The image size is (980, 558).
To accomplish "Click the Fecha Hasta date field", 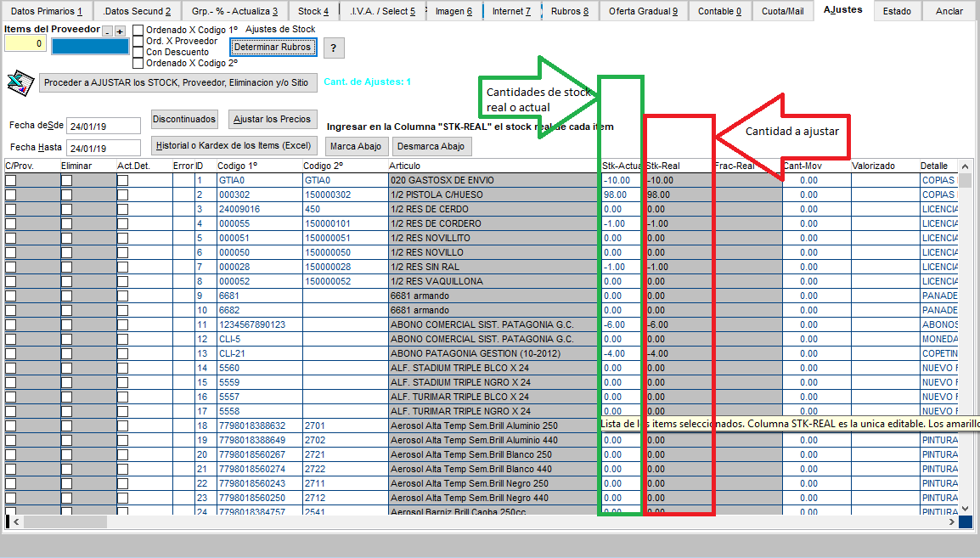I will pos(103,148).
